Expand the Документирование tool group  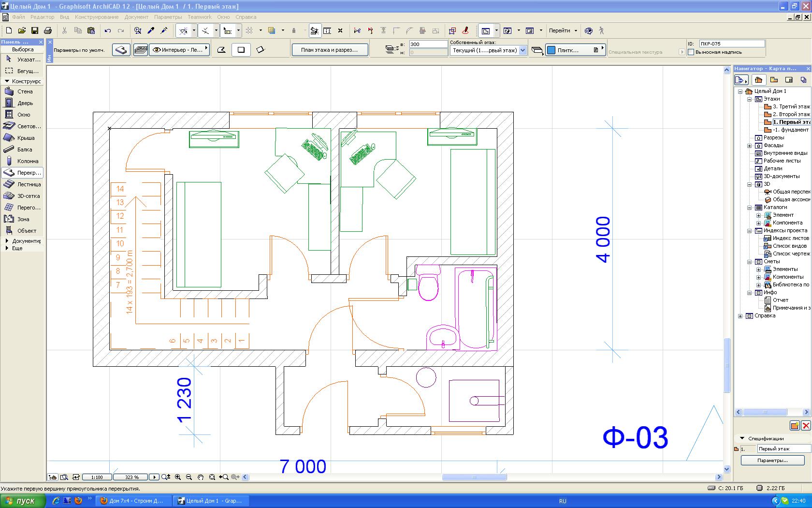tap(7, 240)
